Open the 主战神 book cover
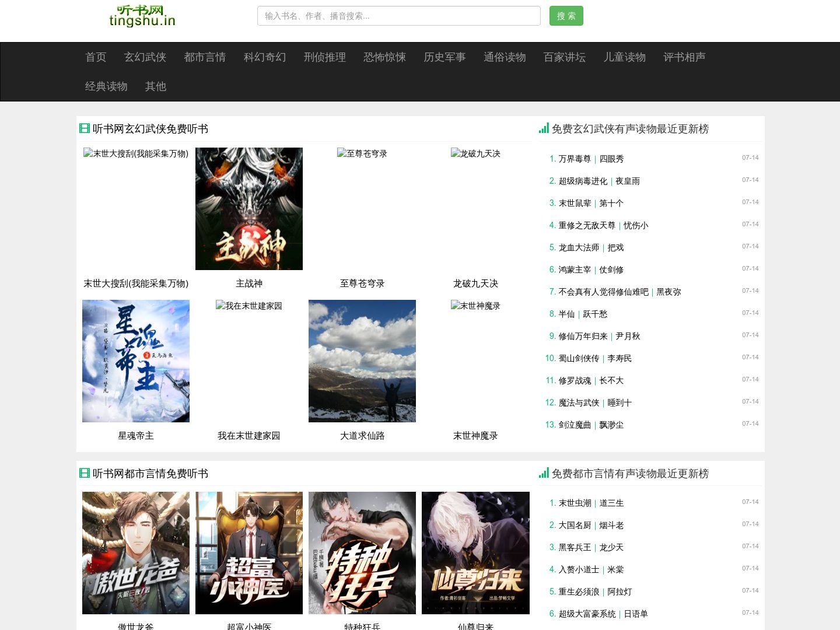The image size is (840, 630). pyautogui.click(x=249, y=209)
